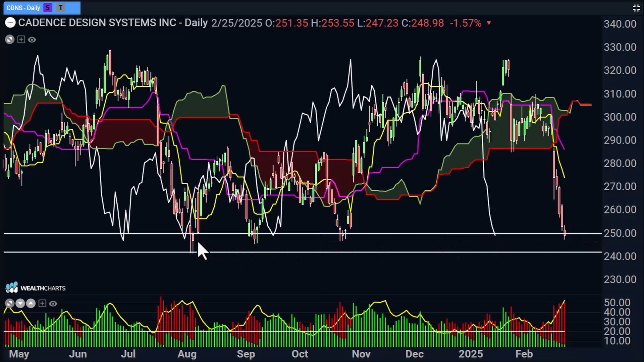644x362 pixels.
Task: Exit fullscreen using top-right collapse icon
Action: tap(636, 8)
